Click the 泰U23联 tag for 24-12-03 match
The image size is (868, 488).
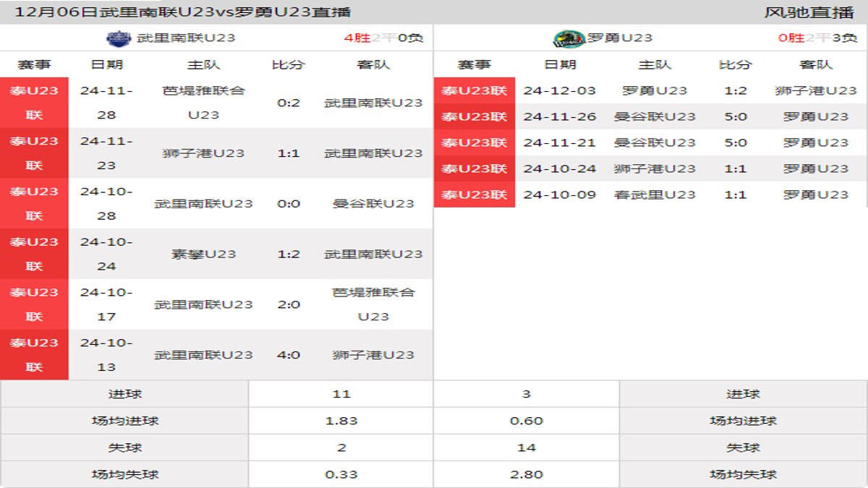click(475, 90)
